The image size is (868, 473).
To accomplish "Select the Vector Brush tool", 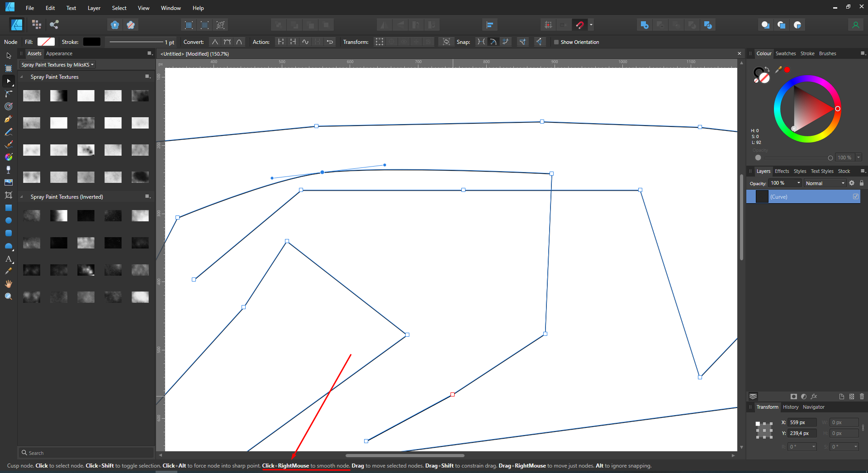I will click(8, 144).
